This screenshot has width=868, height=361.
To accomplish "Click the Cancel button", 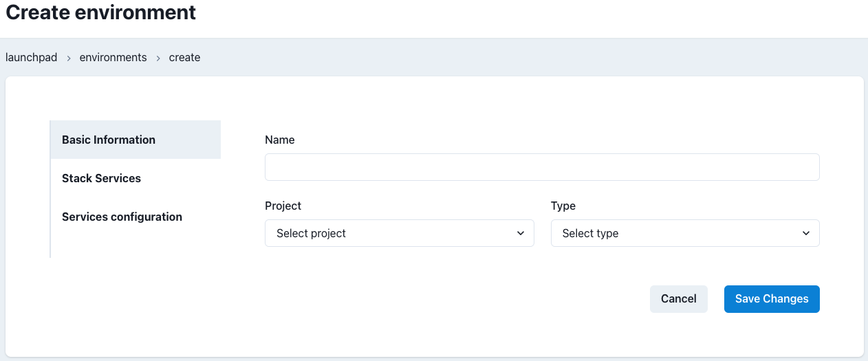I will tap(679, 299).
